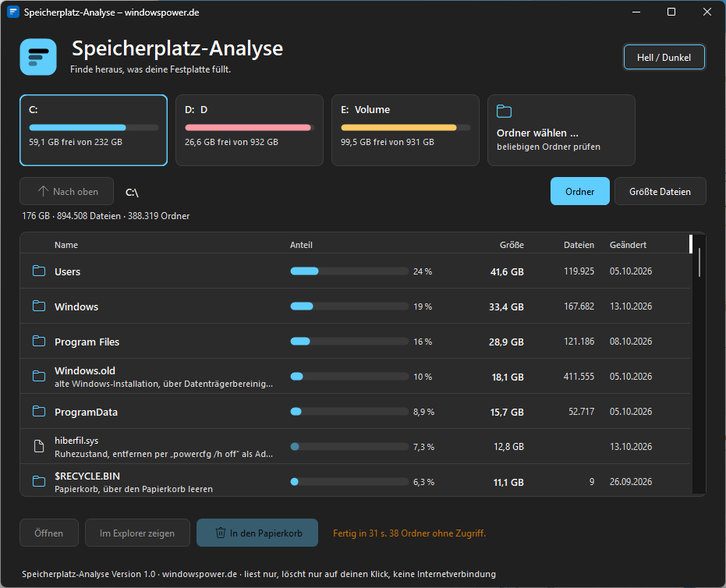Click the Users 24 % share bar
The width and height of the screenshot is (726, 588).
pos(349,271)
